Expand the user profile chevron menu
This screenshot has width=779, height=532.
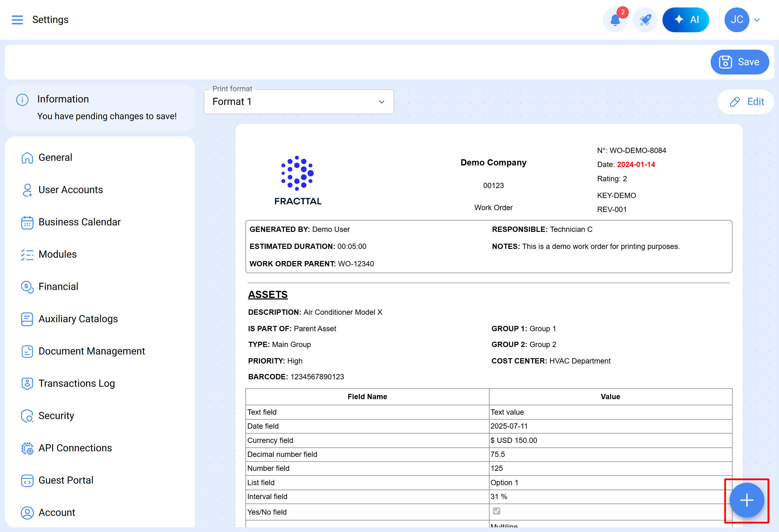click(757, 20)
